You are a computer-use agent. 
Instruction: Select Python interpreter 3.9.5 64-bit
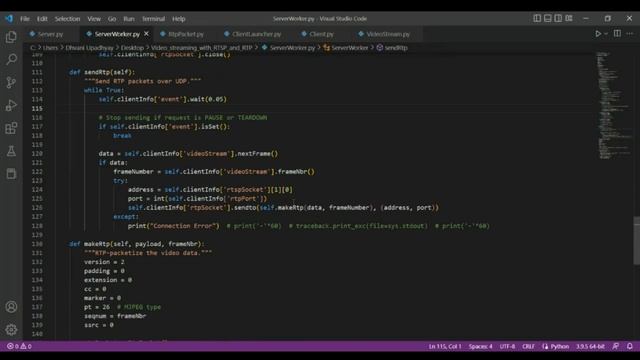(590, 347)
